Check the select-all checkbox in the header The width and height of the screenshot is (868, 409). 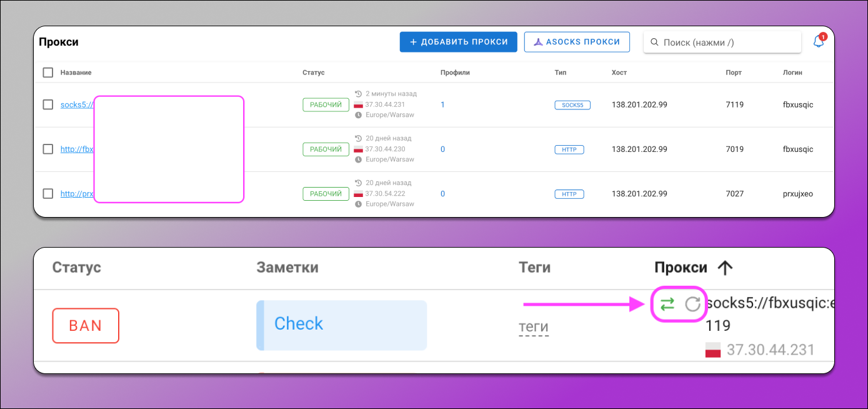[48, 72]
